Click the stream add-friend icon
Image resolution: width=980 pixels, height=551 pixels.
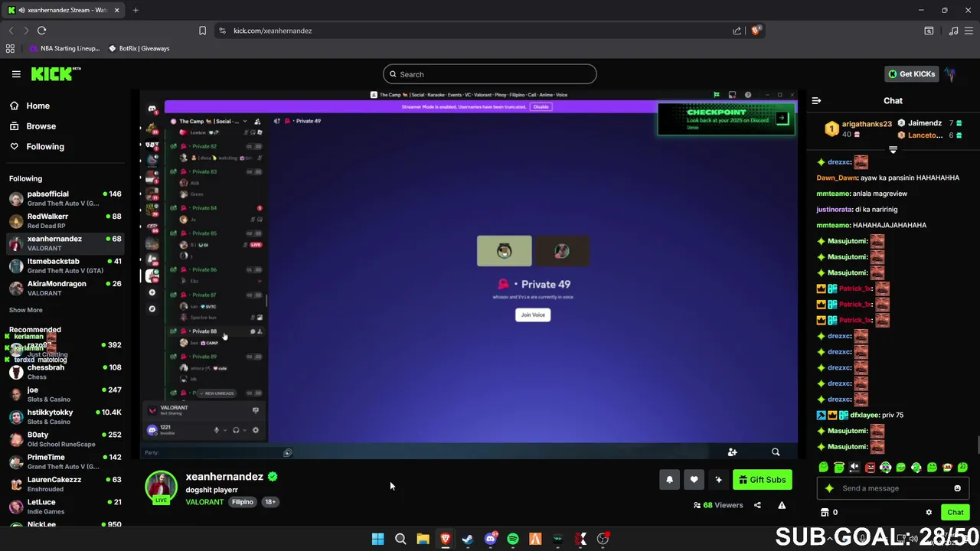[x=732, y=452]
